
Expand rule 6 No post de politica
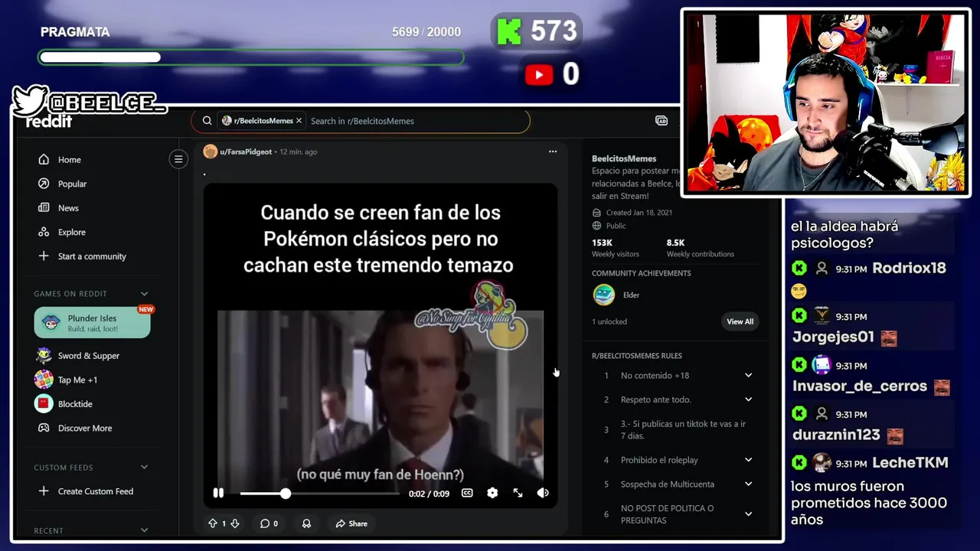(677, 514)
